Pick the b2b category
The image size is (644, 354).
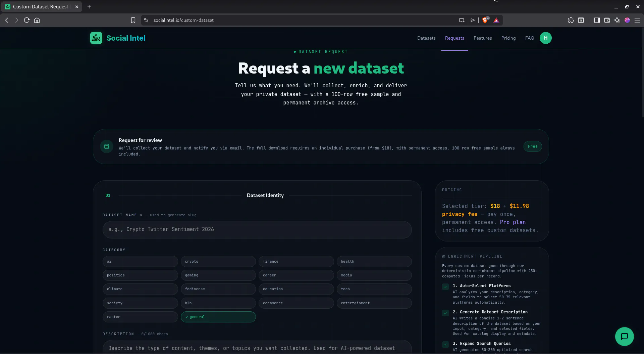[x=218, y=303]
